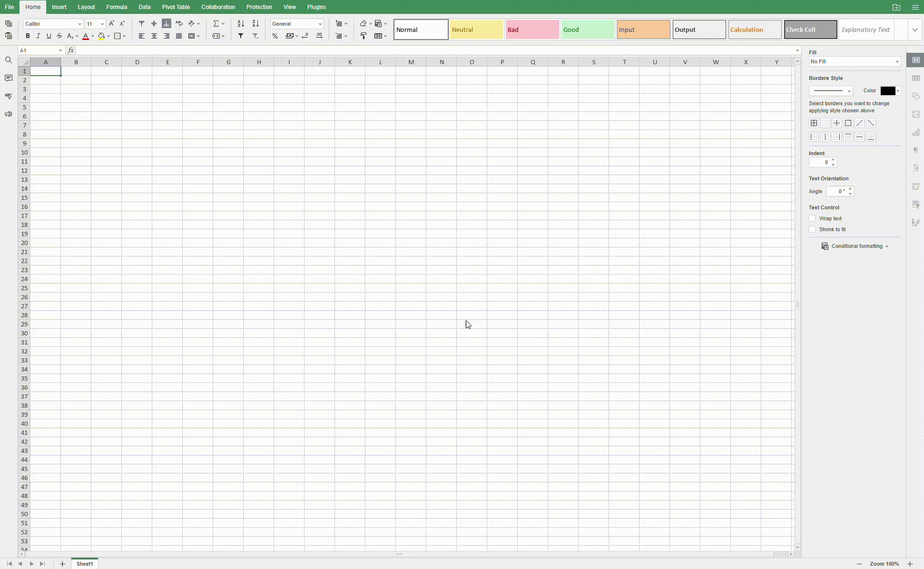Decrease font size with the A-down icon
This screenshot has height=569, width=924.
pyautogui.click(x=122, y=23)
